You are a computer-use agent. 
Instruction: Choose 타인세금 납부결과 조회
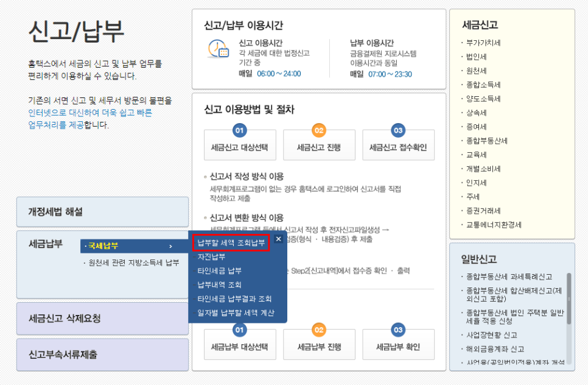coord(234,298)
